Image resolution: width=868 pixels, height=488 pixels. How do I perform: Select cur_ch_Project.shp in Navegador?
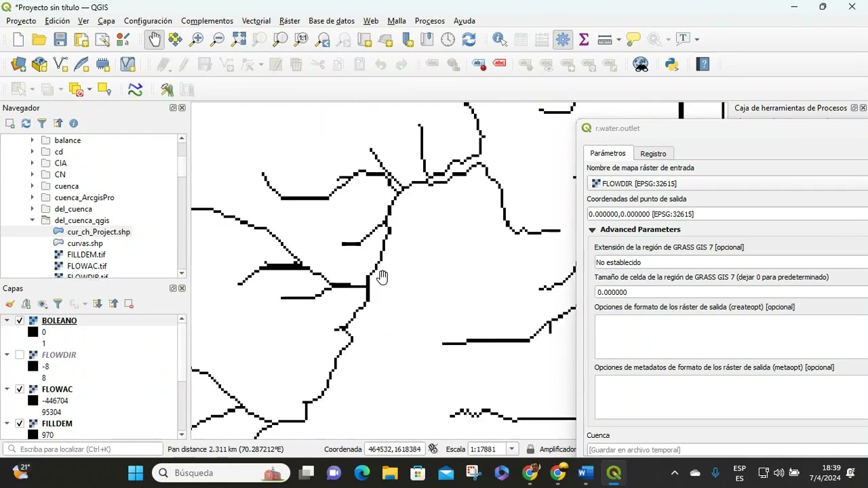(98, 232)
